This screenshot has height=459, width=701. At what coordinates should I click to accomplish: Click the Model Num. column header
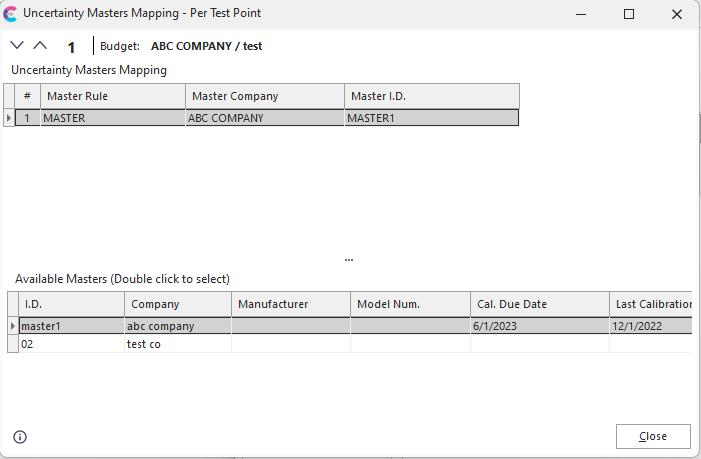[x=410, y=304]
